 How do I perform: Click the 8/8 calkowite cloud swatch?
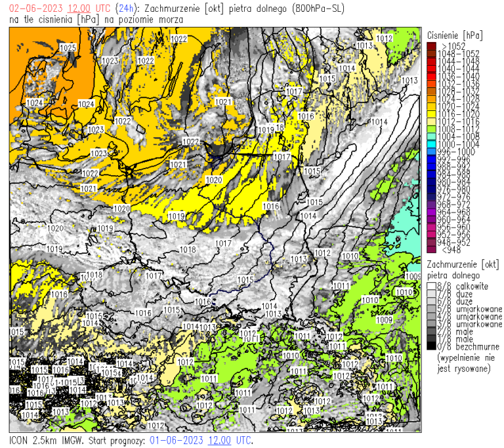click(431, 286)
